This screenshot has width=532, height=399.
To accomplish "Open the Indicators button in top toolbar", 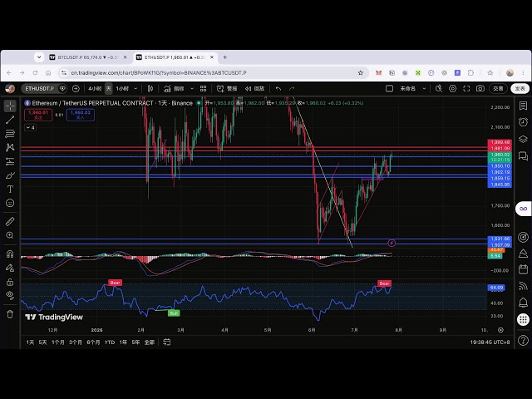I will (x=174, y=89).
